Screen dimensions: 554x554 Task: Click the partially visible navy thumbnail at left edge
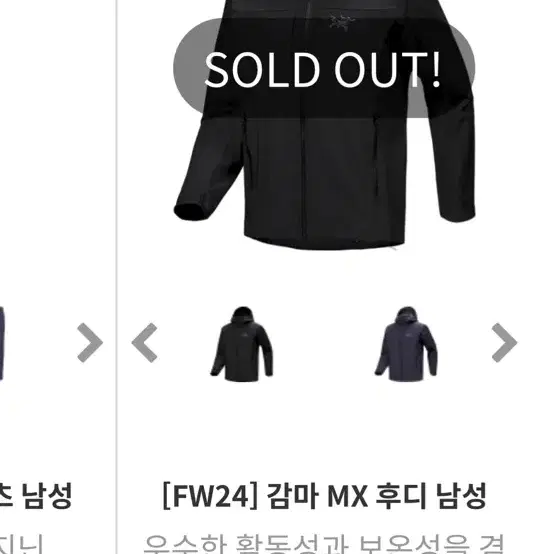click(2, 344)
